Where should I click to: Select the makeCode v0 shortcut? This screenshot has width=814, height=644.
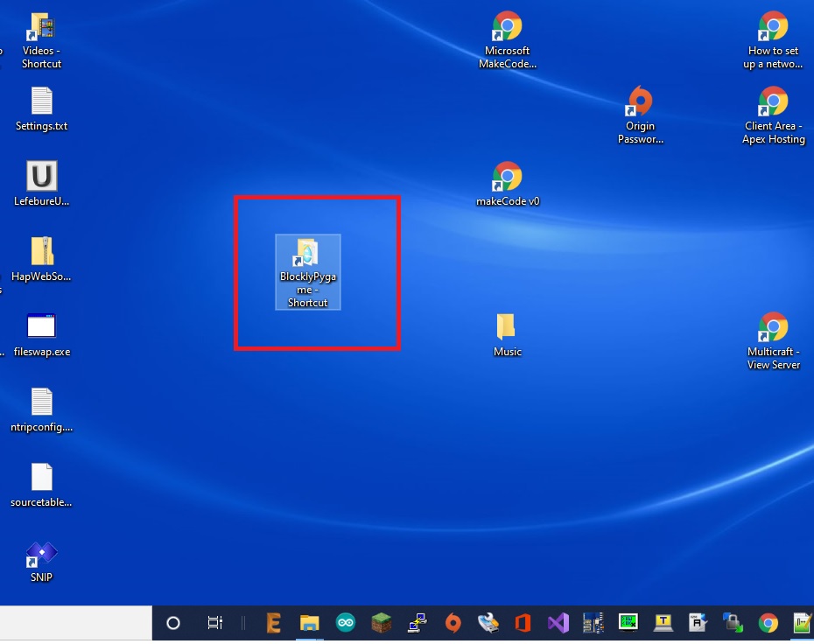[x=507, y=177]
